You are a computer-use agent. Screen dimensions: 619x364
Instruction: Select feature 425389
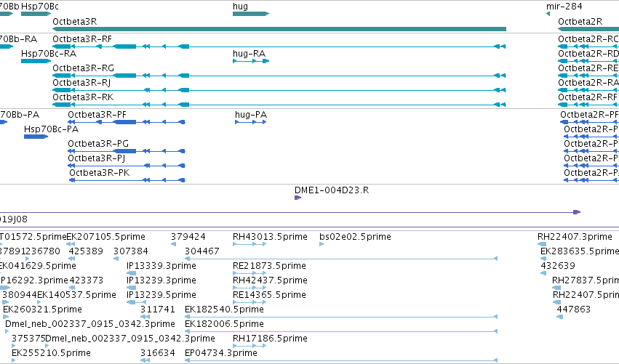coord(86,251)
